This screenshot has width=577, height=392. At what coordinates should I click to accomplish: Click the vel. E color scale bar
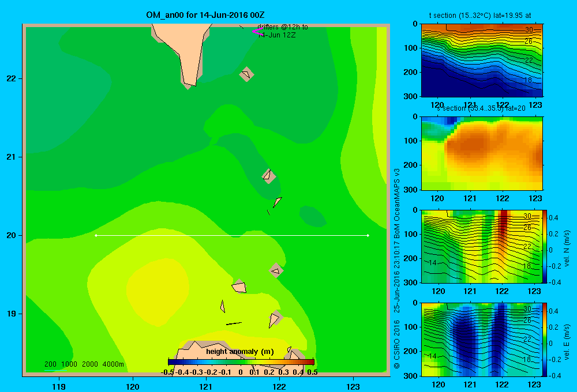point(545,340)
